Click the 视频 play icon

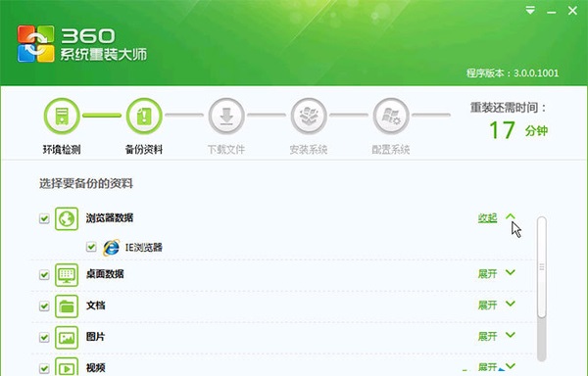67,366
